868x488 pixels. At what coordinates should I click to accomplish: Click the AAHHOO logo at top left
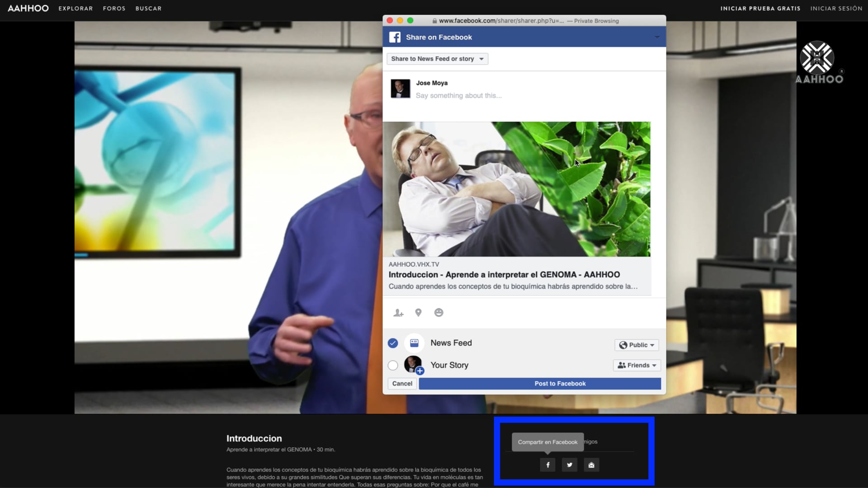(28, 8)
